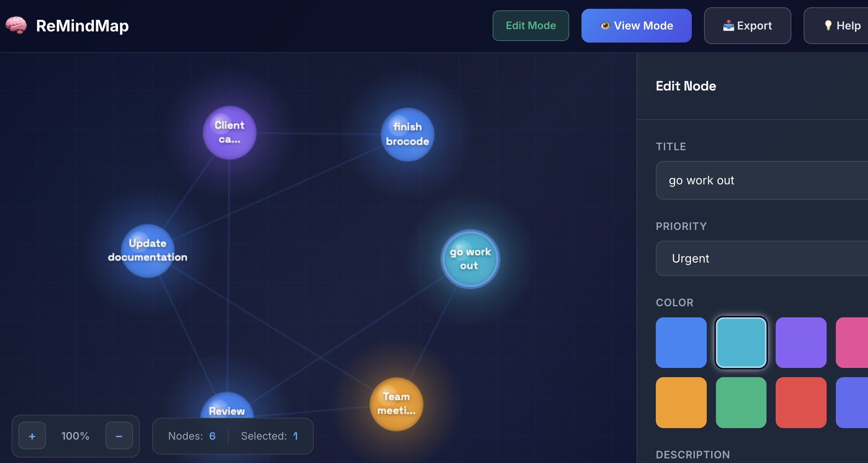Pick the orange color swatch

[x=681, y=402]
